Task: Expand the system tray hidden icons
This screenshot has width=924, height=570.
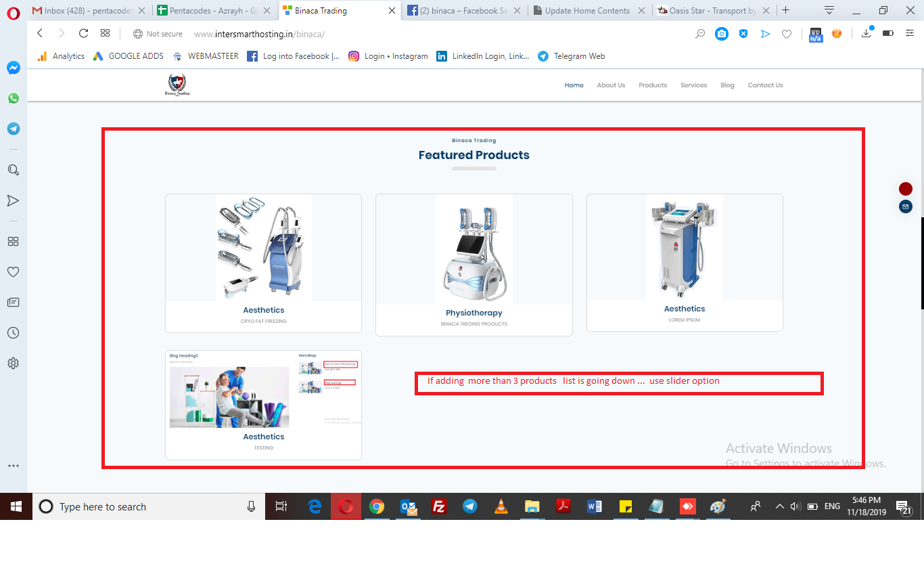Action: click(x=779, y=506)
